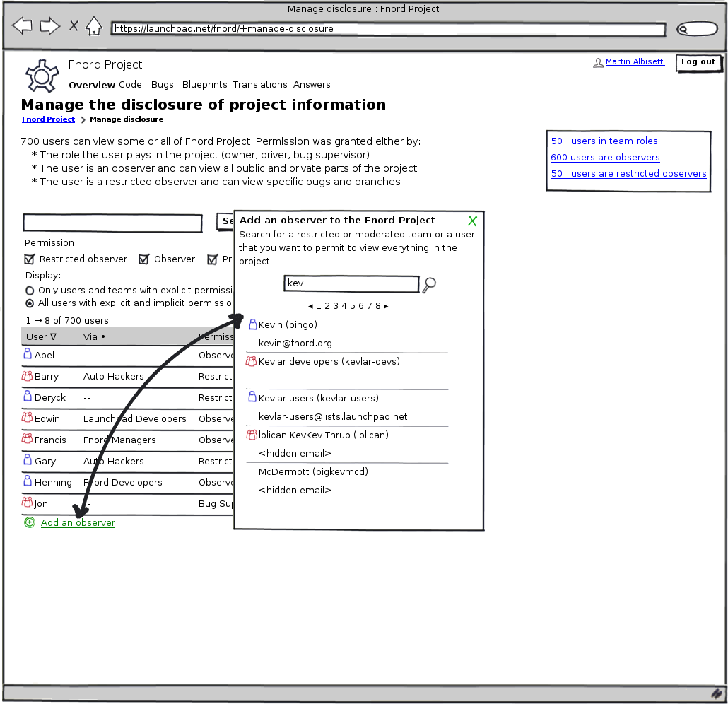The width and height of the screenshot is (728, 704).
Task: Click the team icon next to Kevlar developers
Action: click(x=251, y=361)
